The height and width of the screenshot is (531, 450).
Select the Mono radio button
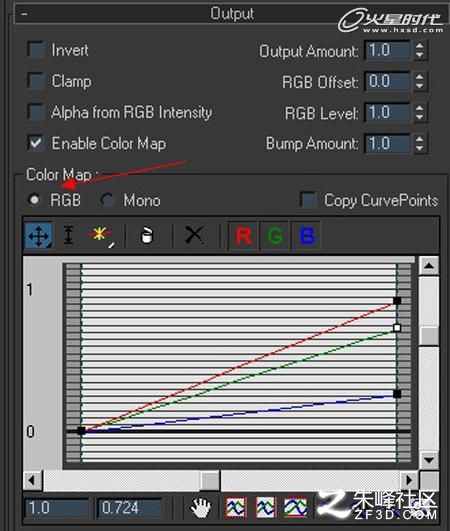(x=107, y=200)
